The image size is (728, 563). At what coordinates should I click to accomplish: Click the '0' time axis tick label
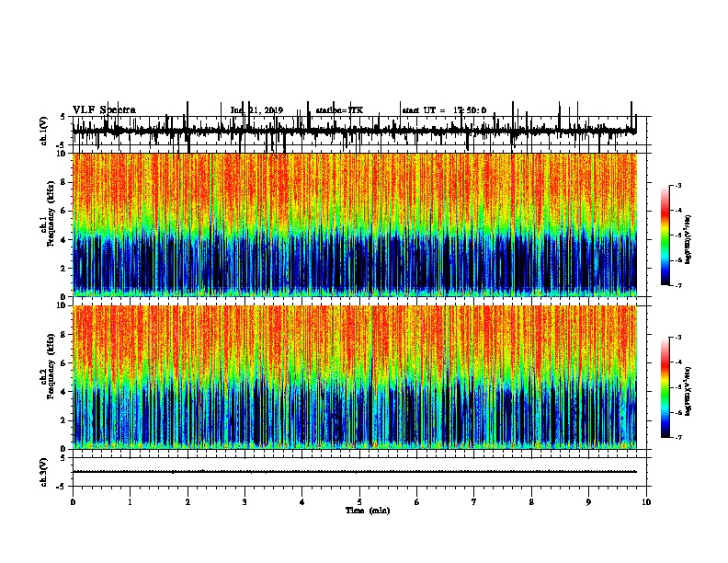point(73,502)
